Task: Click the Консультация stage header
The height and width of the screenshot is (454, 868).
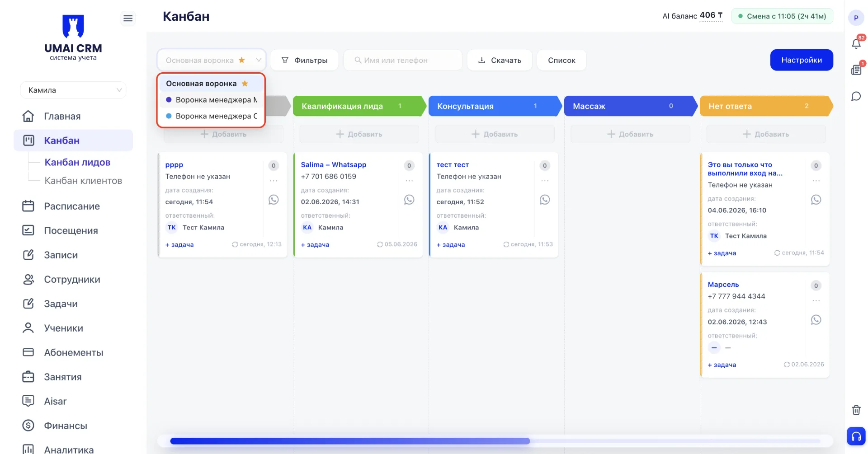Action: point(495,106)
